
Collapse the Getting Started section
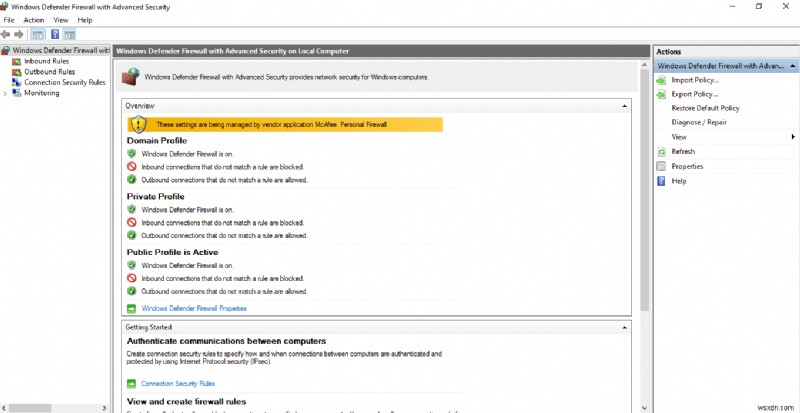pos(624,327)
